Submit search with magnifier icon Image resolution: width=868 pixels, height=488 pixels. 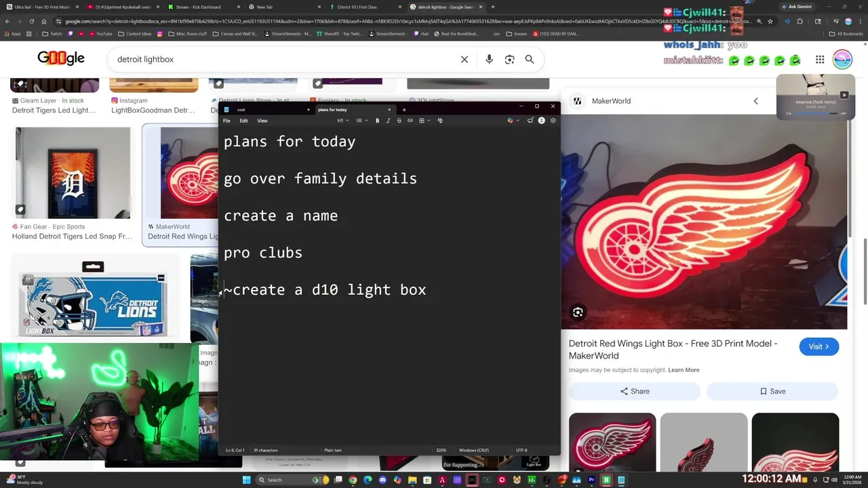[530, 60]
